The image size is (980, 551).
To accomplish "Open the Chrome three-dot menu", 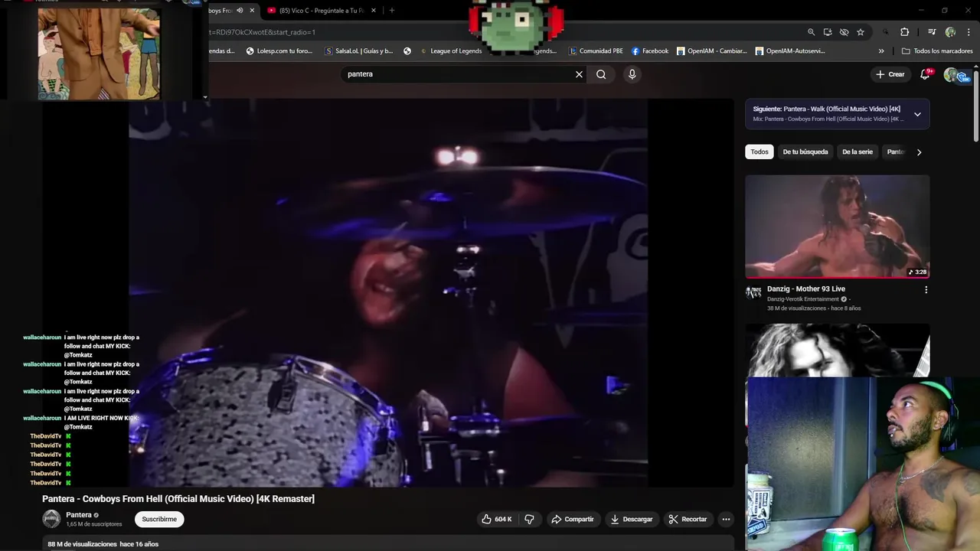I will (x=969, y=32).
